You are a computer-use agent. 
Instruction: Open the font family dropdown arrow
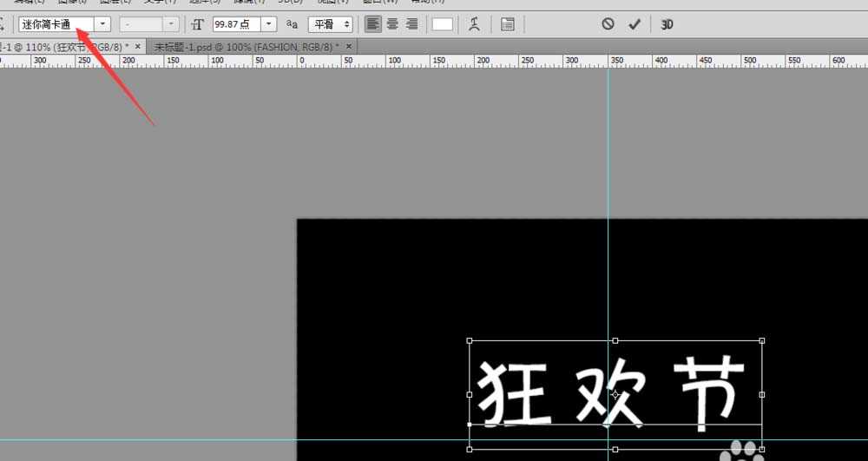[x=103, y=24]
